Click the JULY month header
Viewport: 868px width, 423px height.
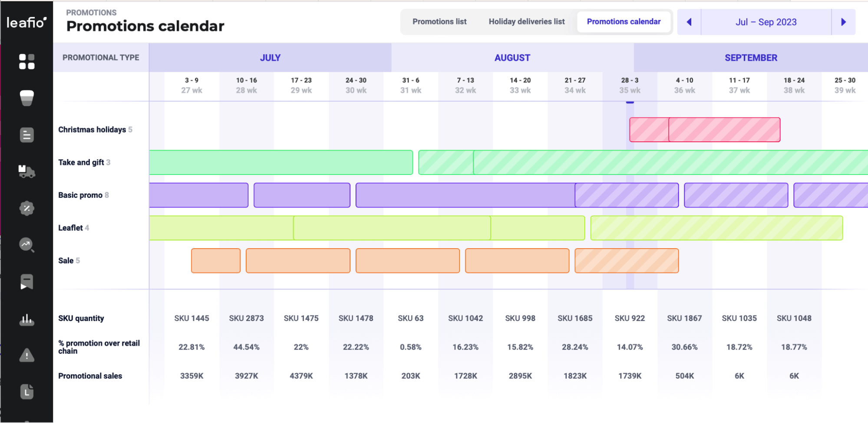(x=270, y=58)
